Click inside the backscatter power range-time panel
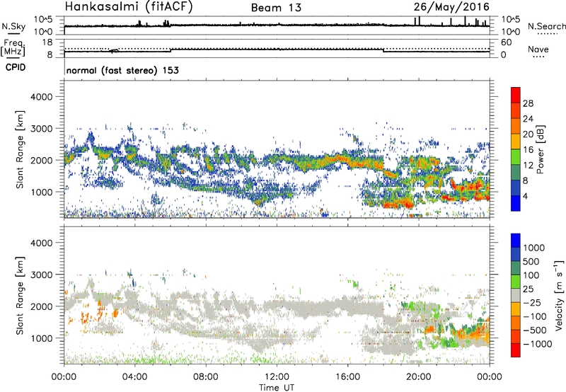This screenshot has height=392, width=566. pyautogui.click(x=277, y=149)
